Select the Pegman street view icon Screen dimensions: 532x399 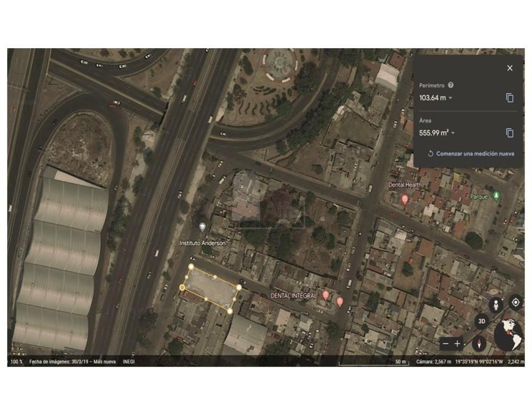click(x=496, y=305)
